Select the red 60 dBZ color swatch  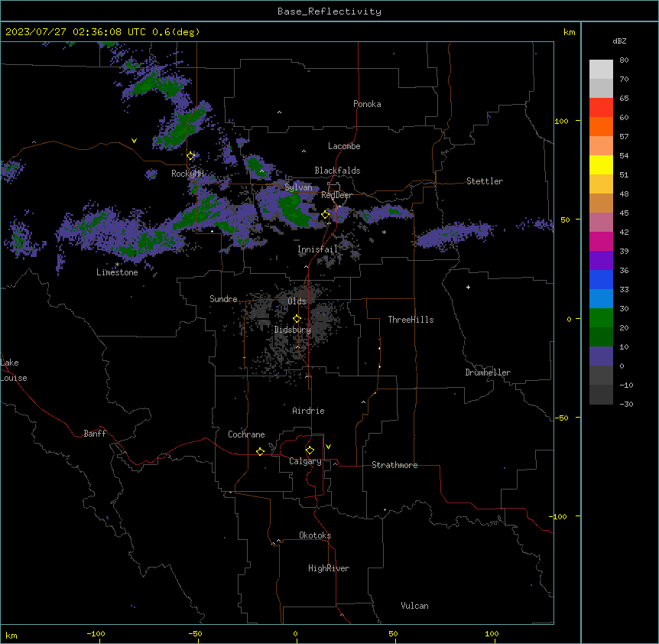coord(601,107)
